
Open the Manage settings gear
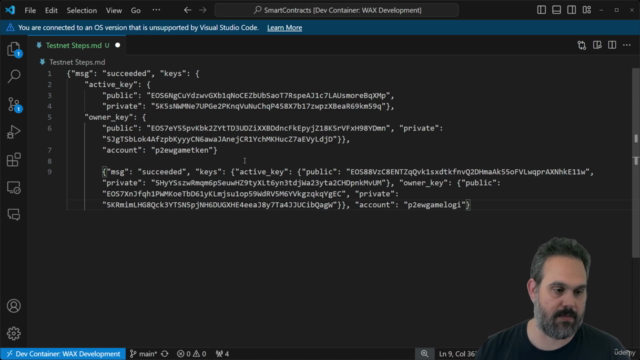(x=14, y=333)
